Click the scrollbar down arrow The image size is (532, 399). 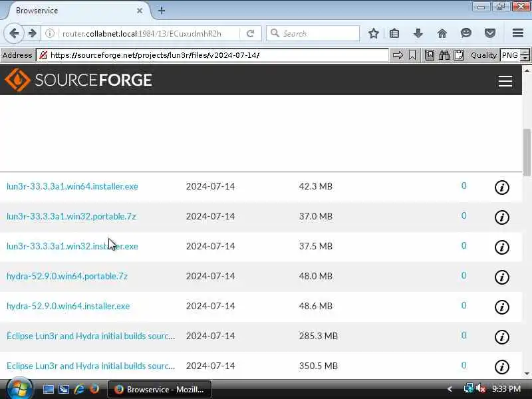pyautogui.click(x=527, y=374)
